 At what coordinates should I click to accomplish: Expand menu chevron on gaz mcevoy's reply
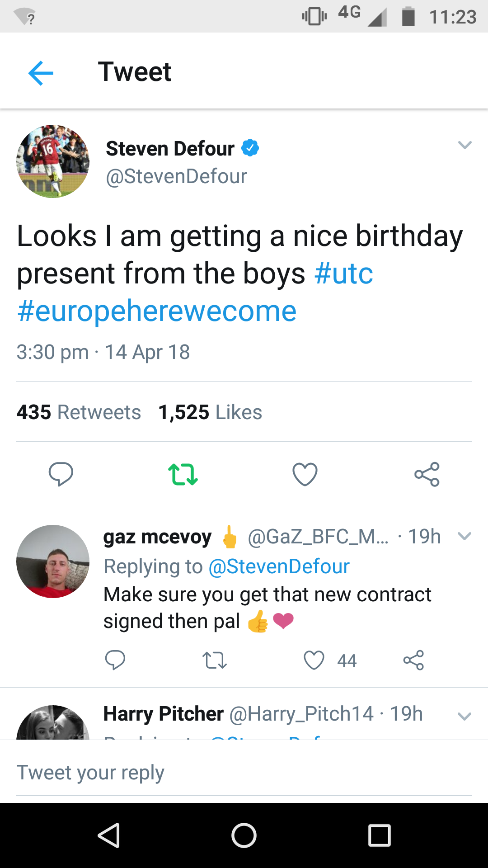(x=465, y=536)
